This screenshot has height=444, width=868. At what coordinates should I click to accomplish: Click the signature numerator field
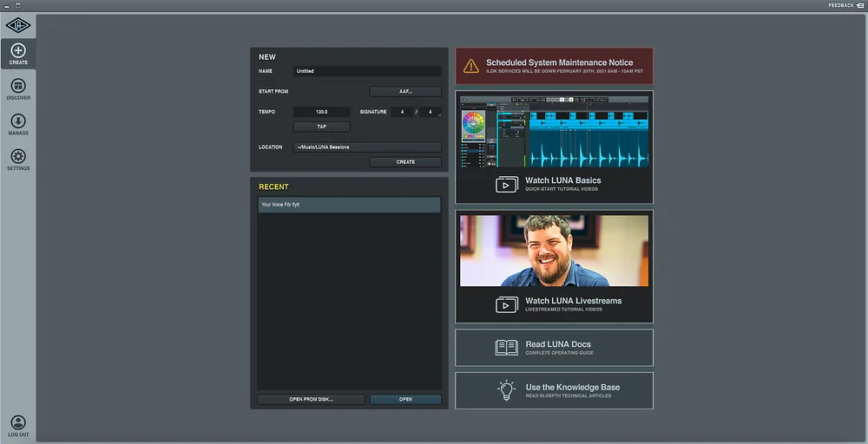[x=403, y=112]
